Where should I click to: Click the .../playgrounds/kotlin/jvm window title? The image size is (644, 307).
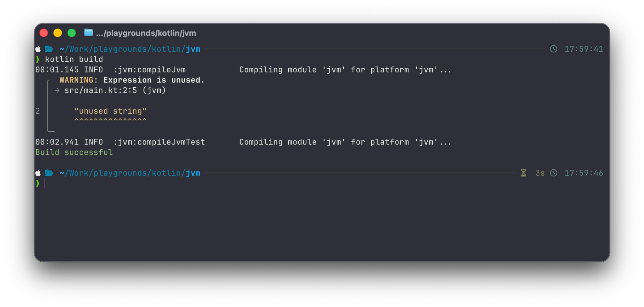(x=146, y=33)
